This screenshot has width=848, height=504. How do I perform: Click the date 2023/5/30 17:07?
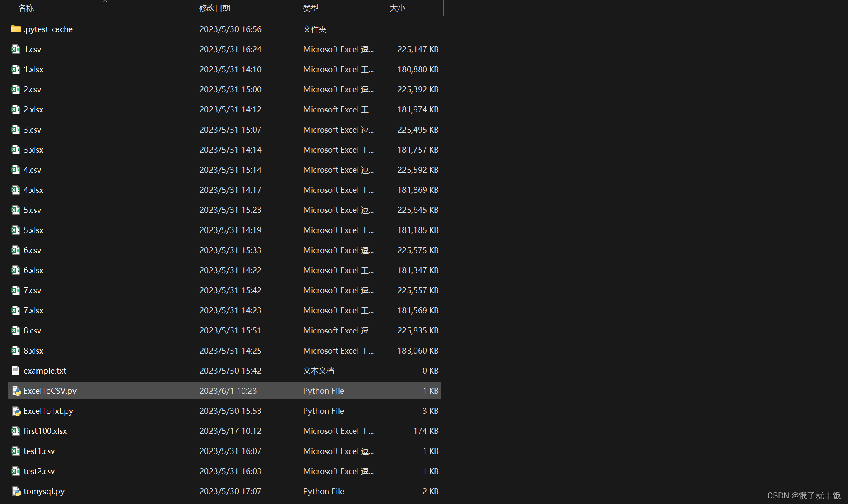pyautogui.click(x=230, y=491)
